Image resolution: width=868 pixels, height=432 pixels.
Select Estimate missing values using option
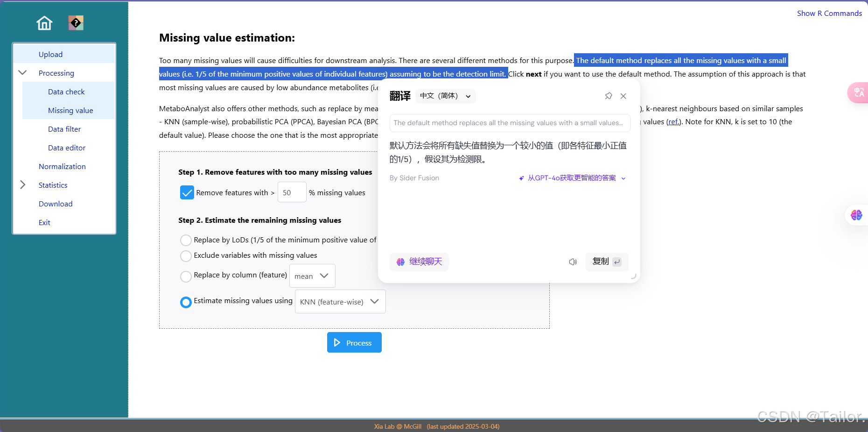click(186, 302)
